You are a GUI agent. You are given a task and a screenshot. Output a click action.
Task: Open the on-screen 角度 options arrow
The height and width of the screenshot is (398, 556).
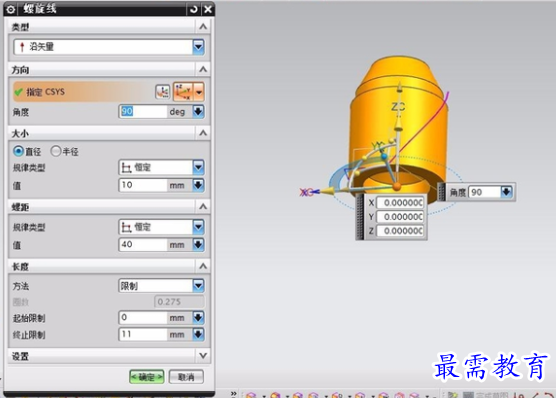click(x=506, y=192)
